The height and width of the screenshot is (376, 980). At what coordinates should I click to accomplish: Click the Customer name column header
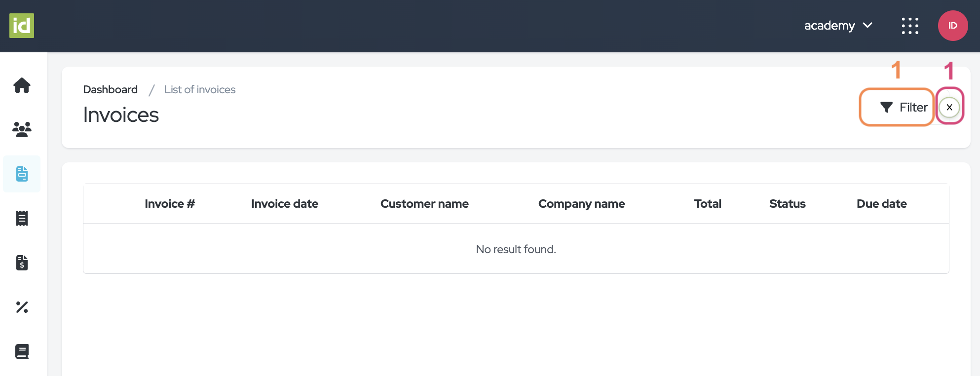tap(424, 204)
